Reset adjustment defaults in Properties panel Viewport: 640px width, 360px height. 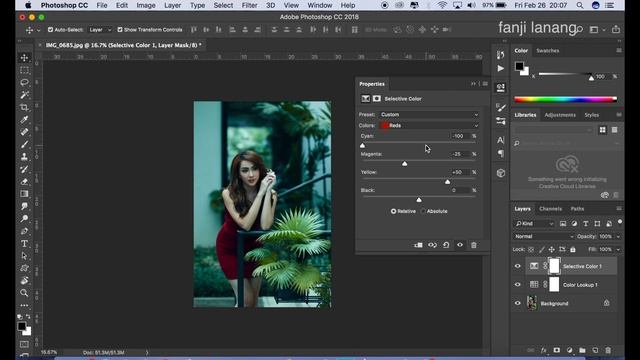(x=446, y=245)
